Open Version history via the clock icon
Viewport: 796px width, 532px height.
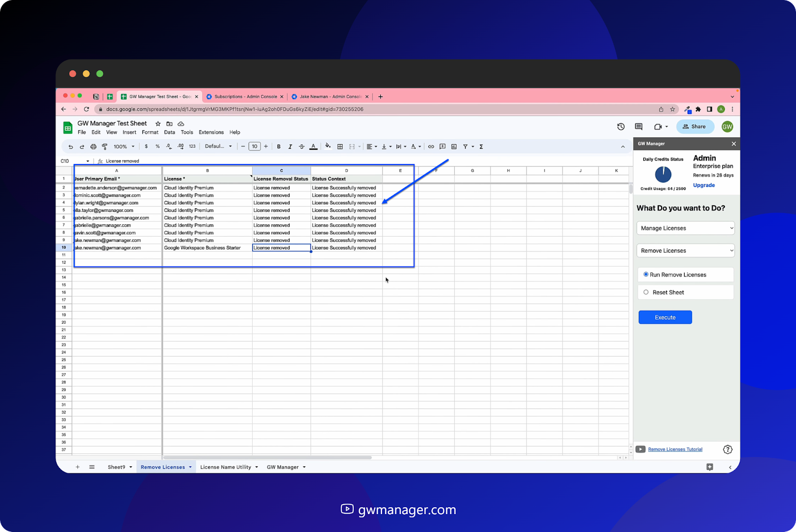pos(621,126)
